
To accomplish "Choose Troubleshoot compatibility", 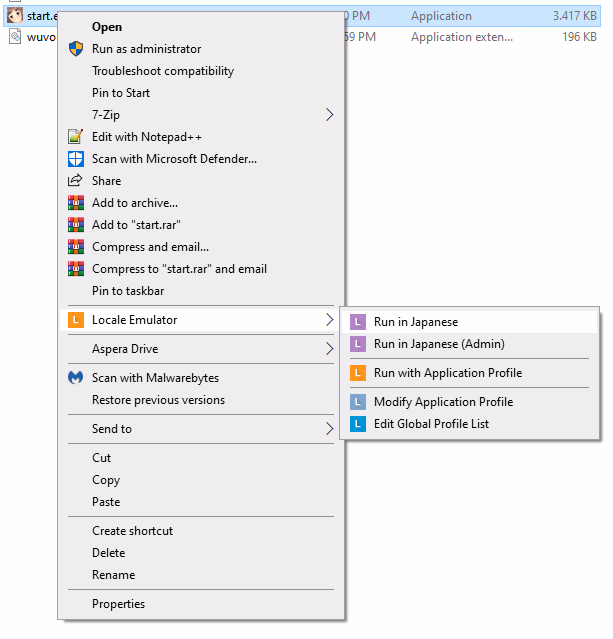I will click(163, 71).
